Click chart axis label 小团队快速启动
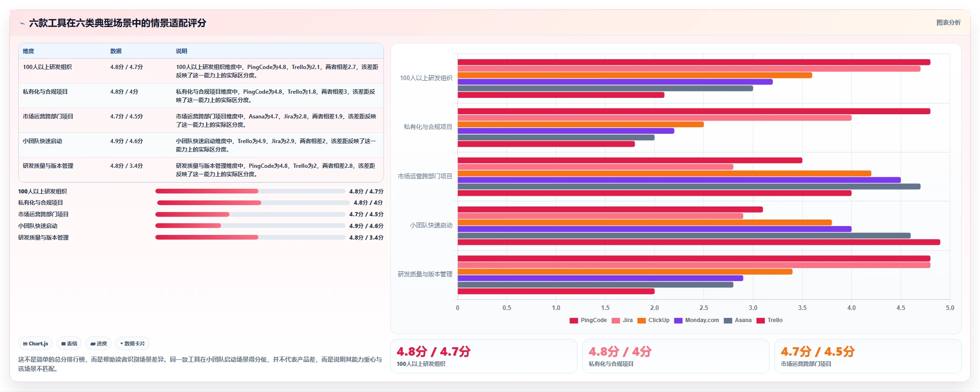 coord(431,225)
